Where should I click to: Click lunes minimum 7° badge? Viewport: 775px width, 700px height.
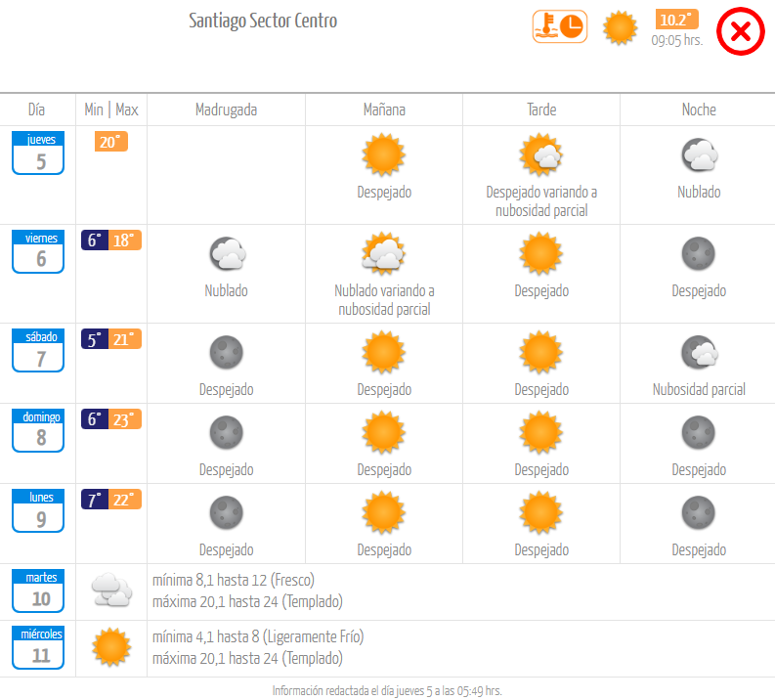click(x=95, y=500)
